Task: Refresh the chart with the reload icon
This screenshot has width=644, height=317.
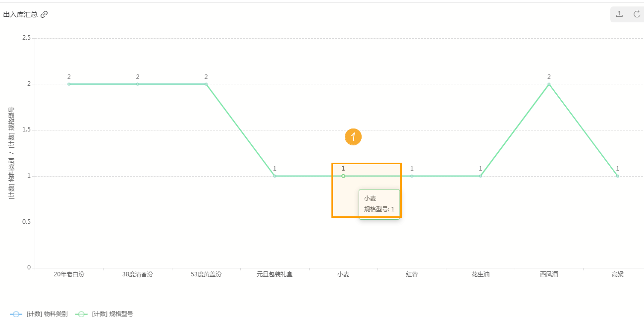Action: click(x=637, y=14)
